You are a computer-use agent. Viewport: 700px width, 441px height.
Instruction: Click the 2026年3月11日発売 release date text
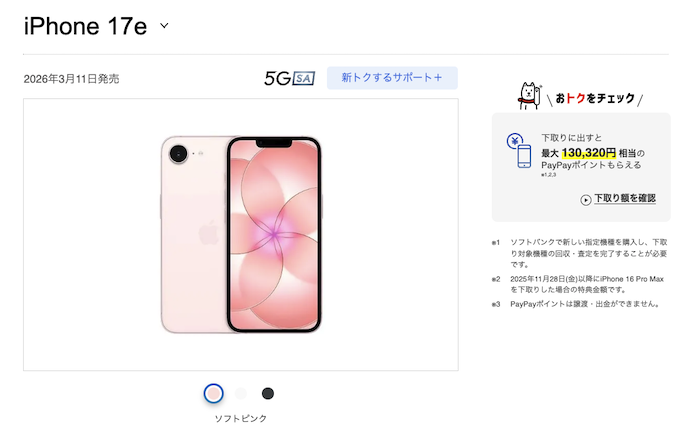pos(71,79)
